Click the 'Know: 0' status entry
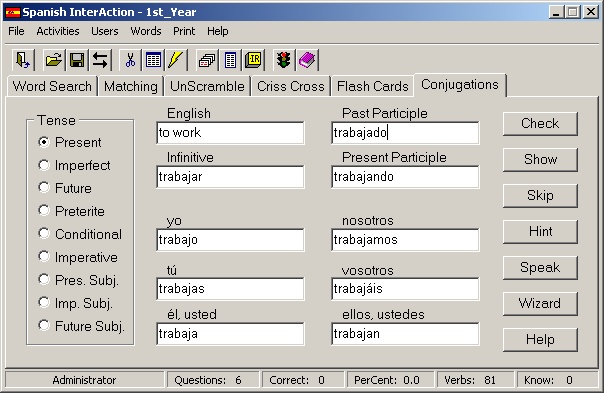 coord(557,380)
